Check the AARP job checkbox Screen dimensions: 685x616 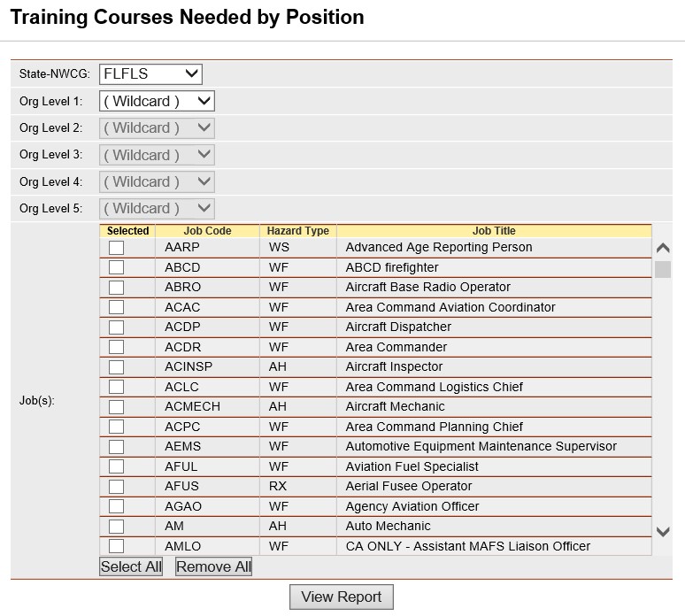point(116,247)
